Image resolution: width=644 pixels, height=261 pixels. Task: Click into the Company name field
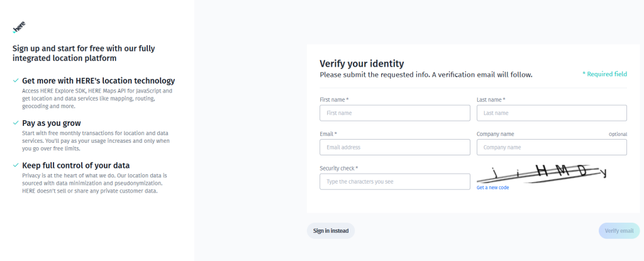point(552,147)
